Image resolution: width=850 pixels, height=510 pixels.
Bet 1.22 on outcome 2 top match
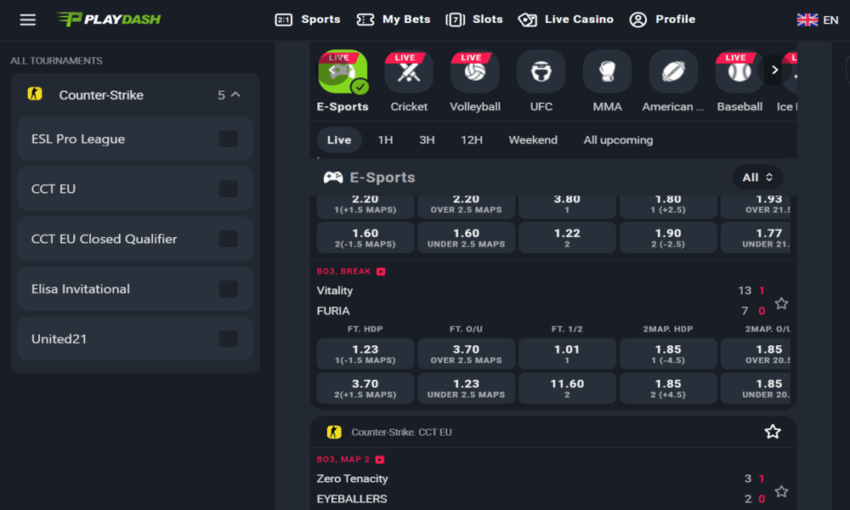tap(567, 237)
